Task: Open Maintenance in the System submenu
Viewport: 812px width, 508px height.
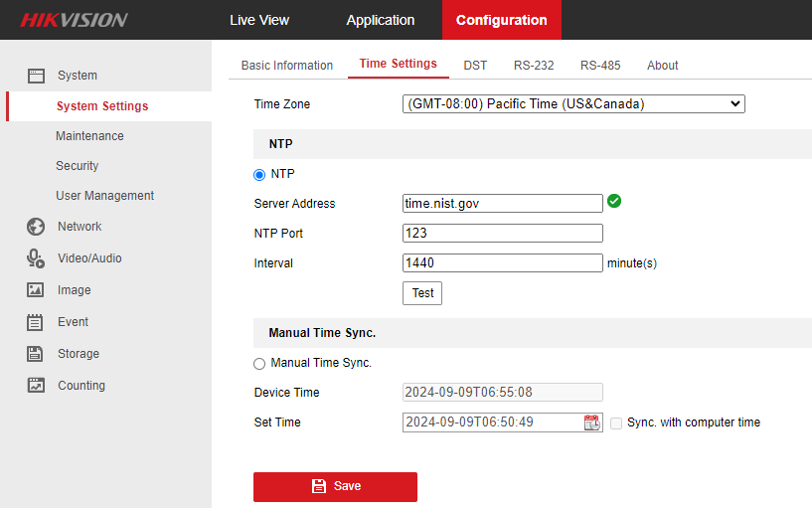Action: (x=89, y=136)
